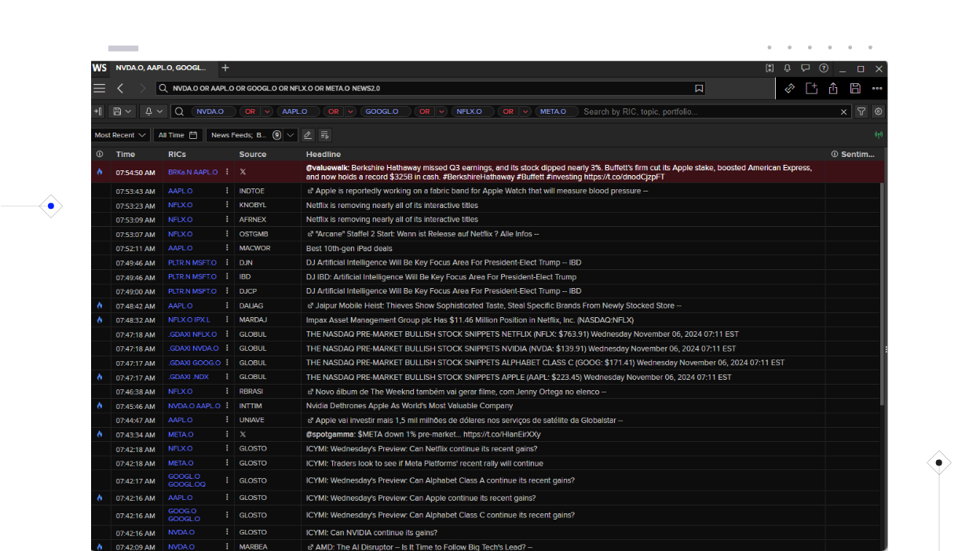Bookmark the current news search
Viewport: 980px width, 551px height.
(x=699, y=89)
